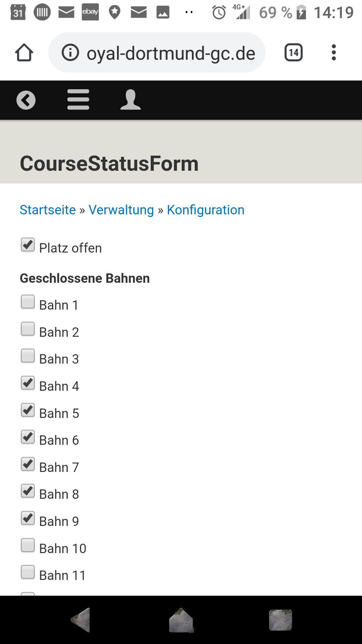Check the Bahn 10 checkbox

(28, 545)
